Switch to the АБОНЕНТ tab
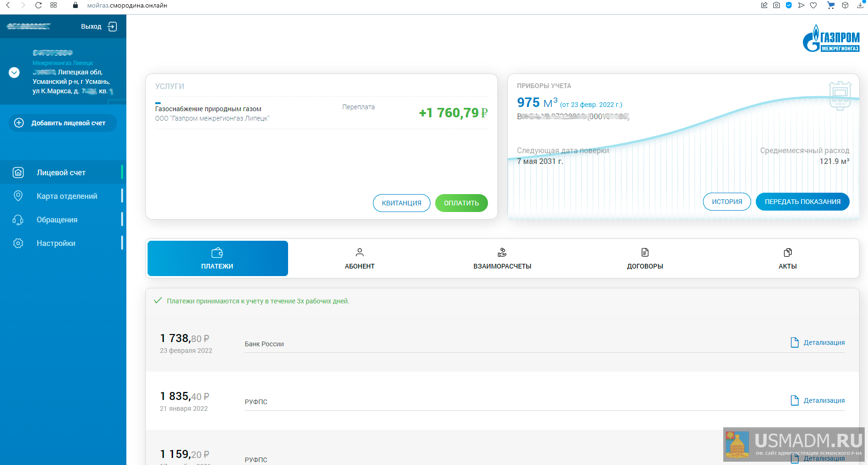Screen dimensions: 868x465 360,258
